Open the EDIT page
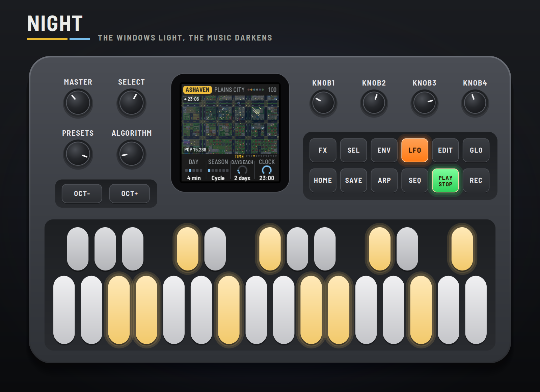 (446, 150)
